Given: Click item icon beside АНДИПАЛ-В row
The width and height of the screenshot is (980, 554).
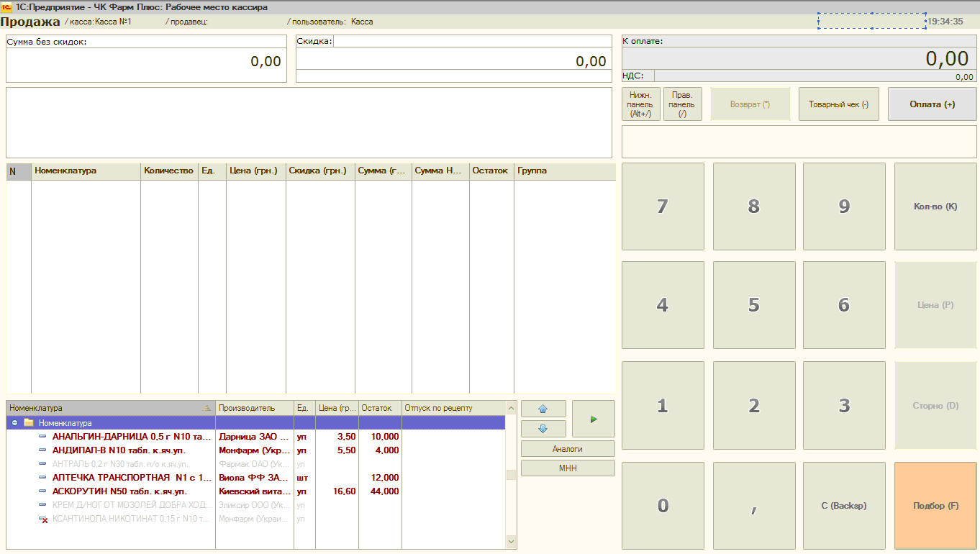Looking at the screenshot, I should tap(43, 450).
